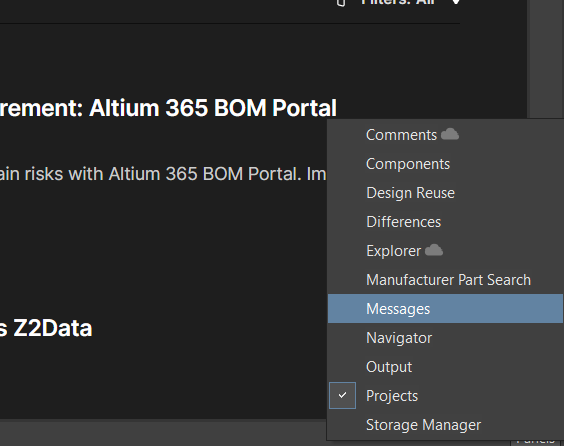This screenshot has height=446, width=564.
Task: Click the Panels button in status bar
Action: coord(536,442)
